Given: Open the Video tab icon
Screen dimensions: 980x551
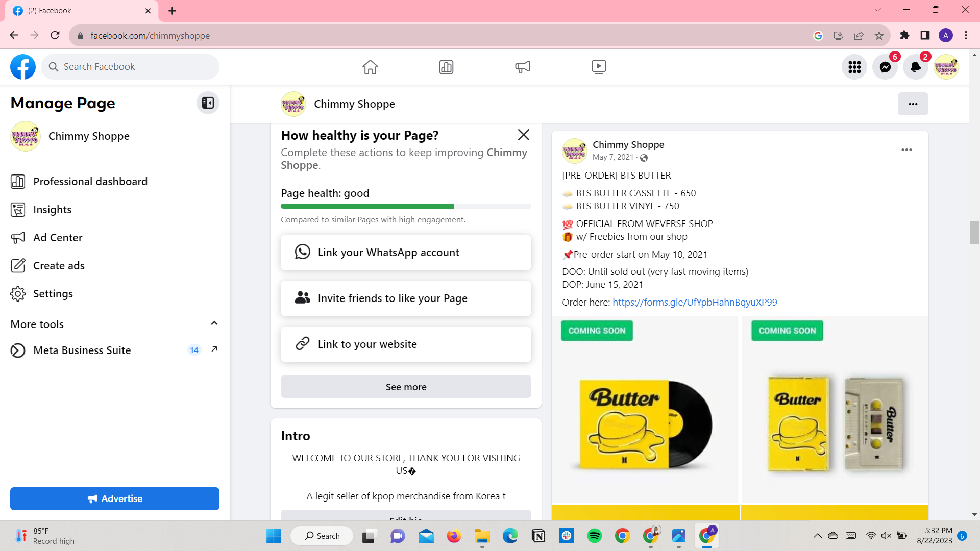Looking at the screenshot, I should tap(599, 67).
